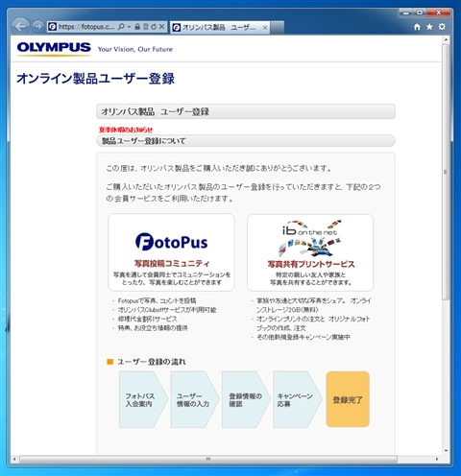
Task: Select the オリンパス製品 ユーザー tab
Action: tap(219, 28)
